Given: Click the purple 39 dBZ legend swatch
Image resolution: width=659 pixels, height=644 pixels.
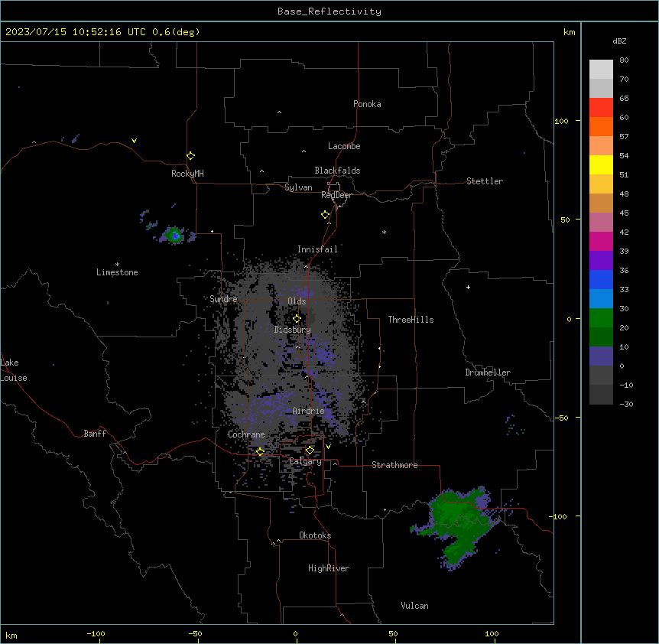Looking at the screenshot, I should click(x=601, y=261).
